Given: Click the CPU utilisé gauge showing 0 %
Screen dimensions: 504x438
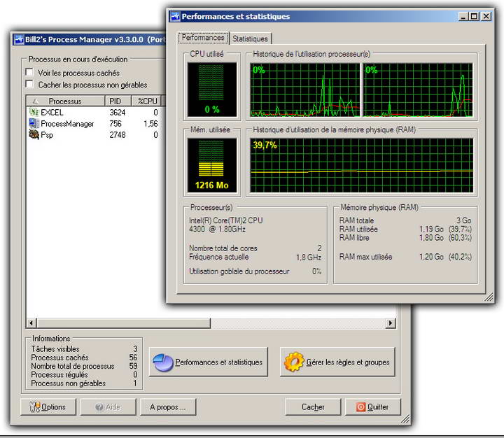Looking at the screenshot, I should click(212, 90).
